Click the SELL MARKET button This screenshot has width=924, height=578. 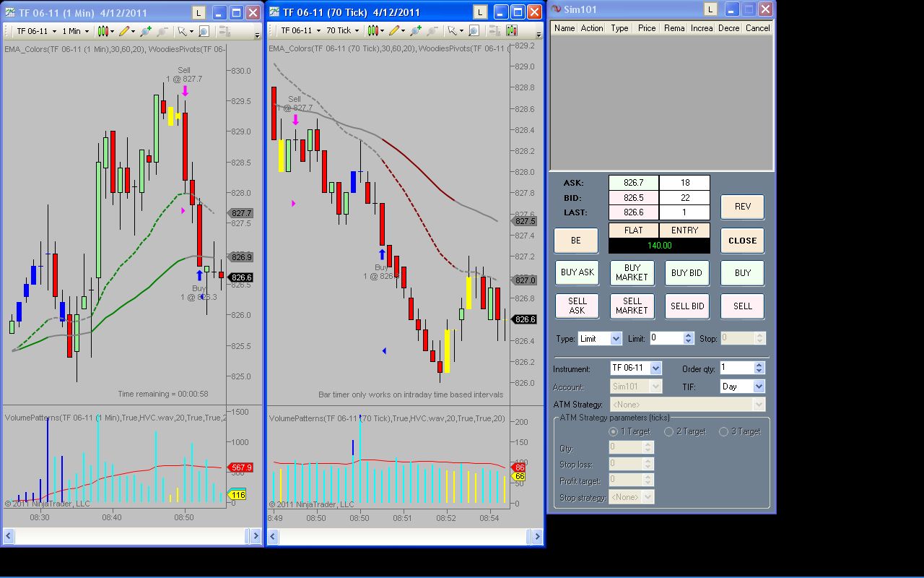[x=632, y=306]
